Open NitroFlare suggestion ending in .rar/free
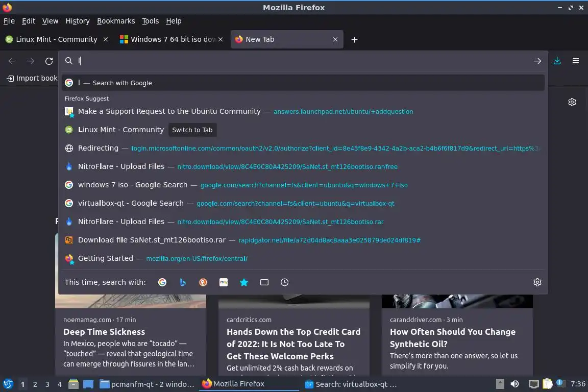The image size is (588, 392). click(303, 166)
